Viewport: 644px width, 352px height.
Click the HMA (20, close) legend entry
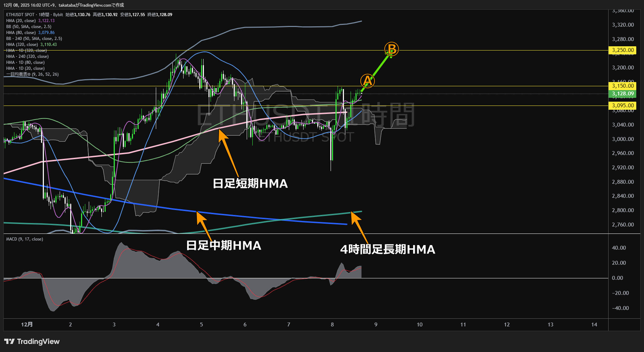[x=19, y=20]
